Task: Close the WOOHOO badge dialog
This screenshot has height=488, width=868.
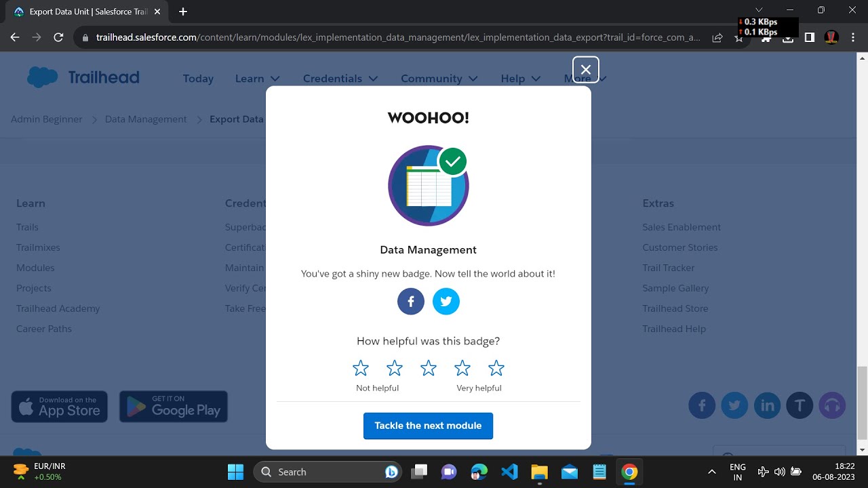Action: (586, 69)
